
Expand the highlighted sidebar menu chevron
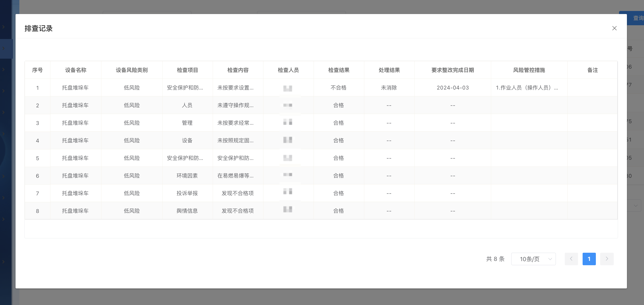tap(4, 48)
